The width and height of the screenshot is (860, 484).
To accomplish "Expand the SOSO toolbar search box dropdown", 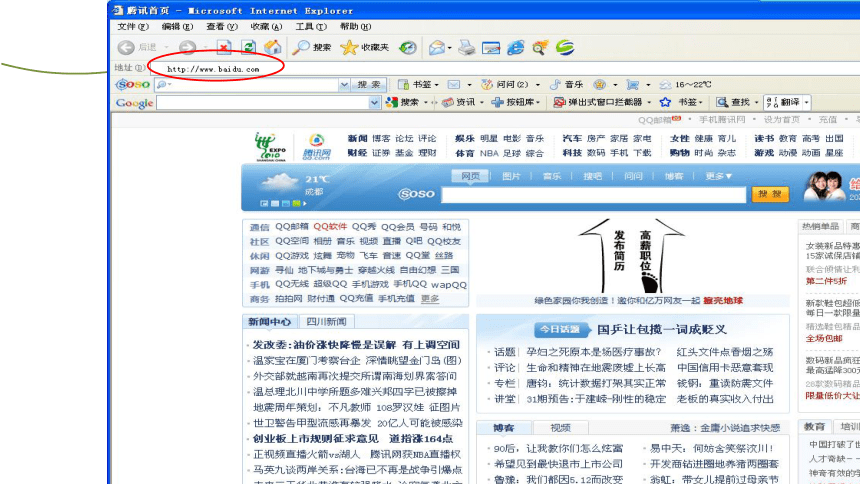I will [344, 85].
